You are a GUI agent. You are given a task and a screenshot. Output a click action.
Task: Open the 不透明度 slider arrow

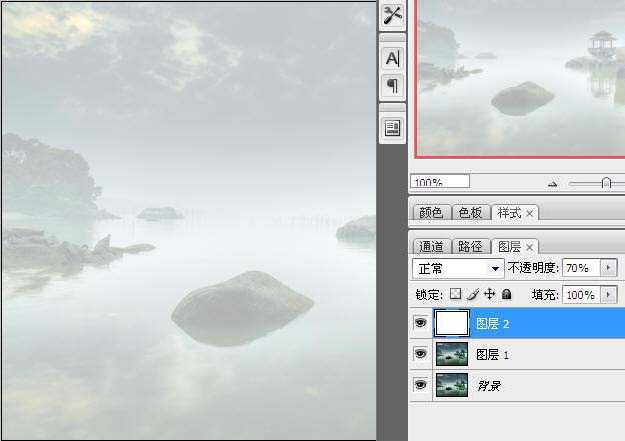(x=609, y=268)
